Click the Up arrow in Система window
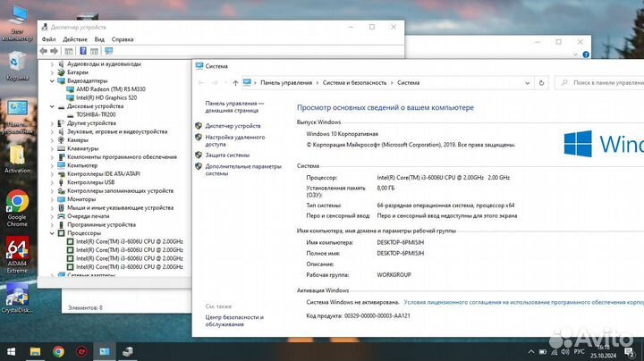This screenshot has width=644, height=361. [x=235, y=83]
